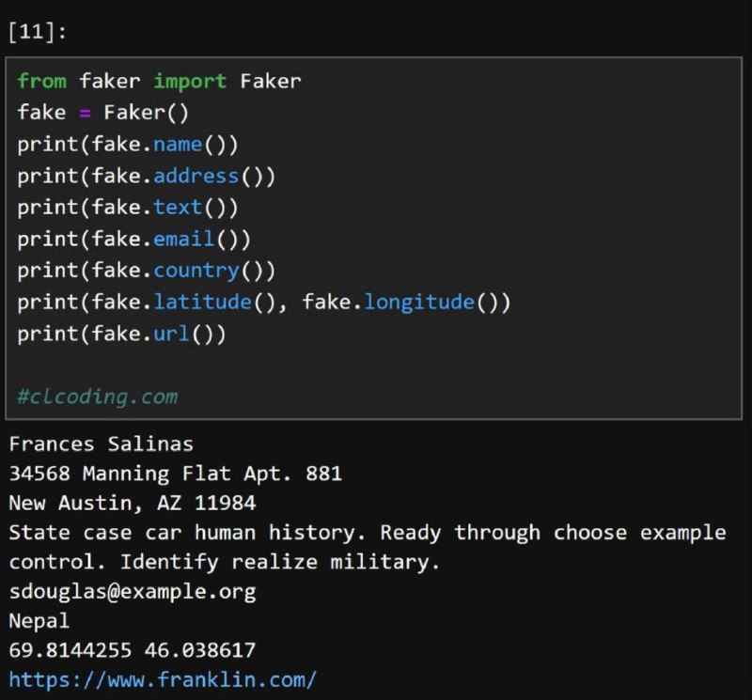Place cursor on the 'from faker import Faker' line
This screenshot has width=752, height=700.
(x=159, y=81)
